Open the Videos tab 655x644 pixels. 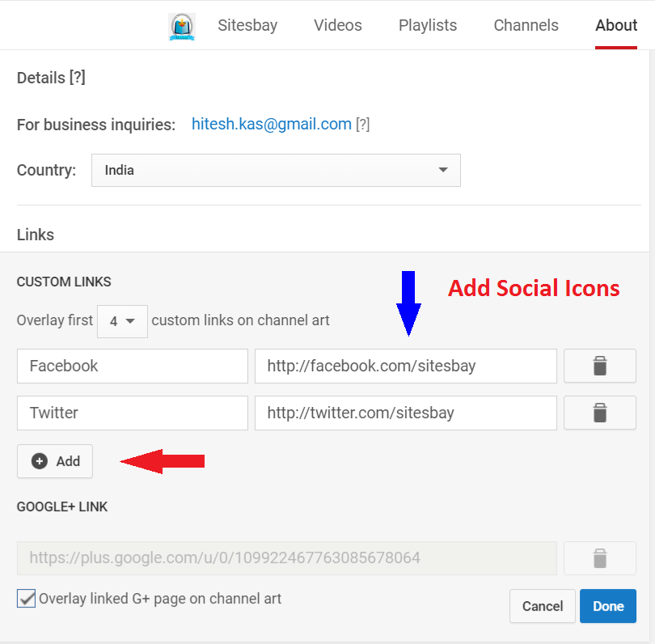[337, 26]
